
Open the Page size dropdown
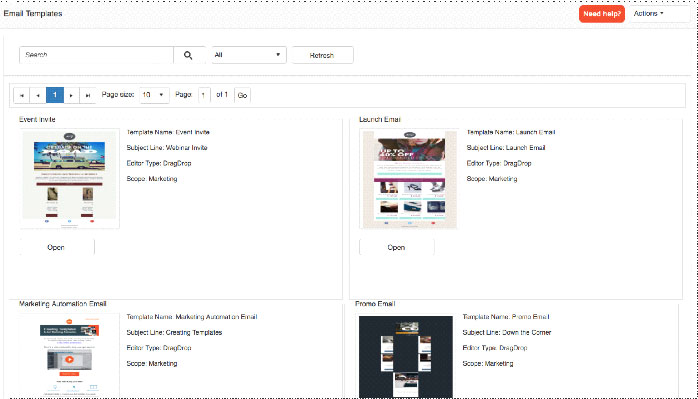(x=154, y=95)
